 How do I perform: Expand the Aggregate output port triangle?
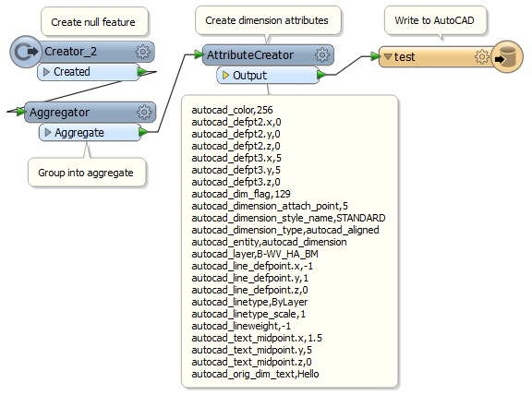coord(48,132)
